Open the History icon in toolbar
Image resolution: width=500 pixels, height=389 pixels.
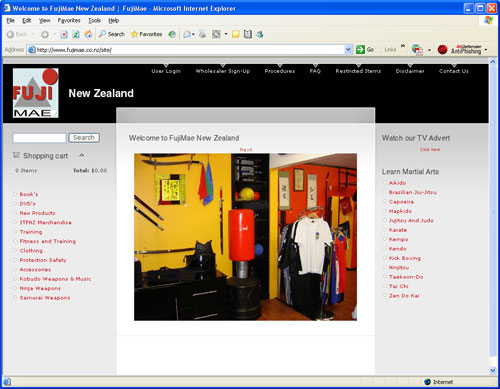click(172, 34)
